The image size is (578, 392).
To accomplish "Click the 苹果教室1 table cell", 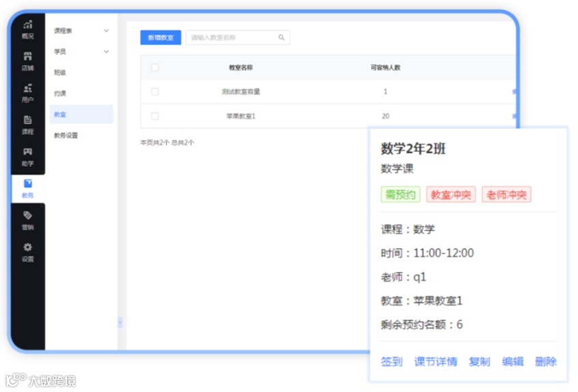I will (x=241, y=116).
